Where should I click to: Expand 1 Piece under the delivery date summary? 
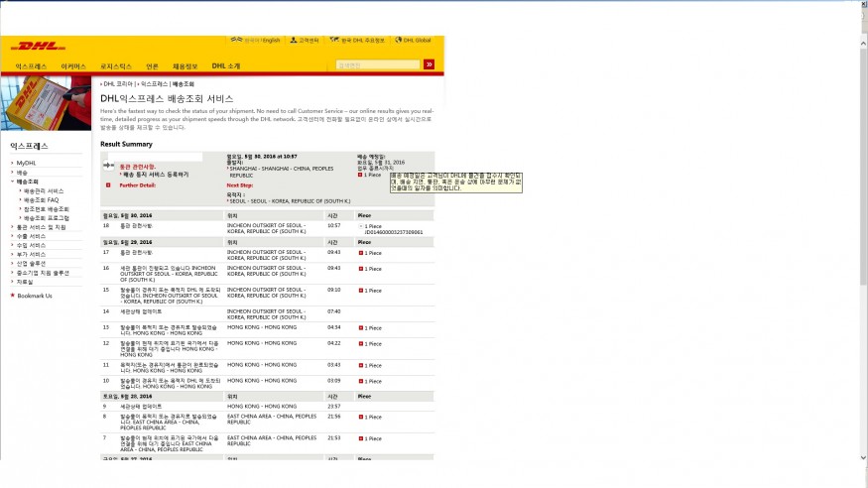pyautogui.click(x=360, y=175)
